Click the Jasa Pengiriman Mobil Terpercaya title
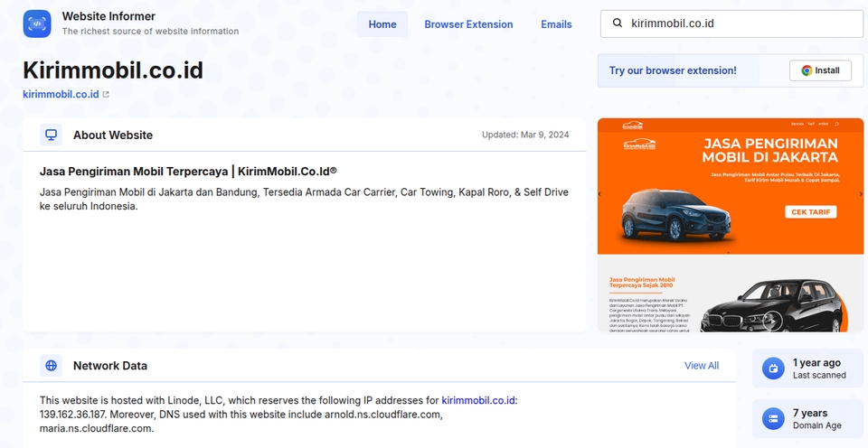This screenshot has height=448, width=868. [188, 172]
